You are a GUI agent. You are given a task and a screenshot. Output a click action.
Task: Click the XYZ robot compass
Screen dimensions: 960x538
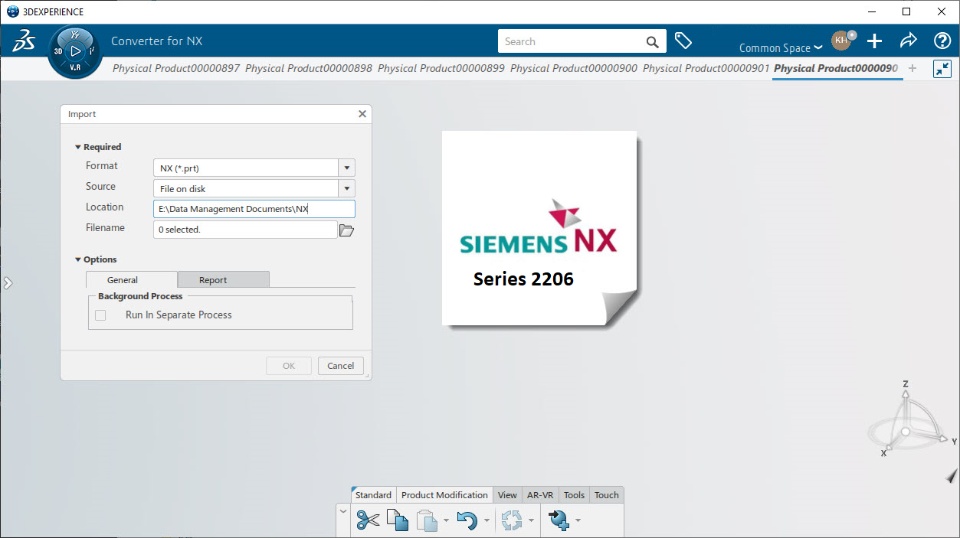click(x=908, y=419)
